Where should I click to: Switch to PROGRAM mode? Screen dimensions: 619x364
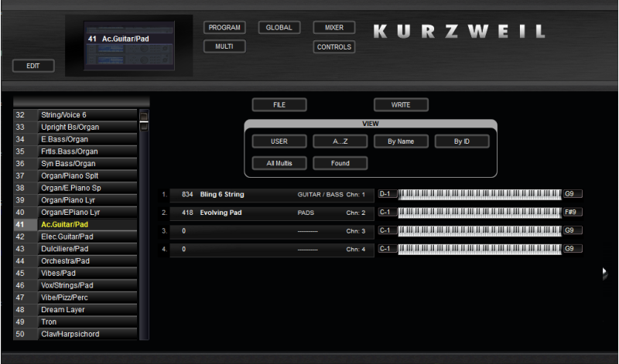(x=224, y=28)
